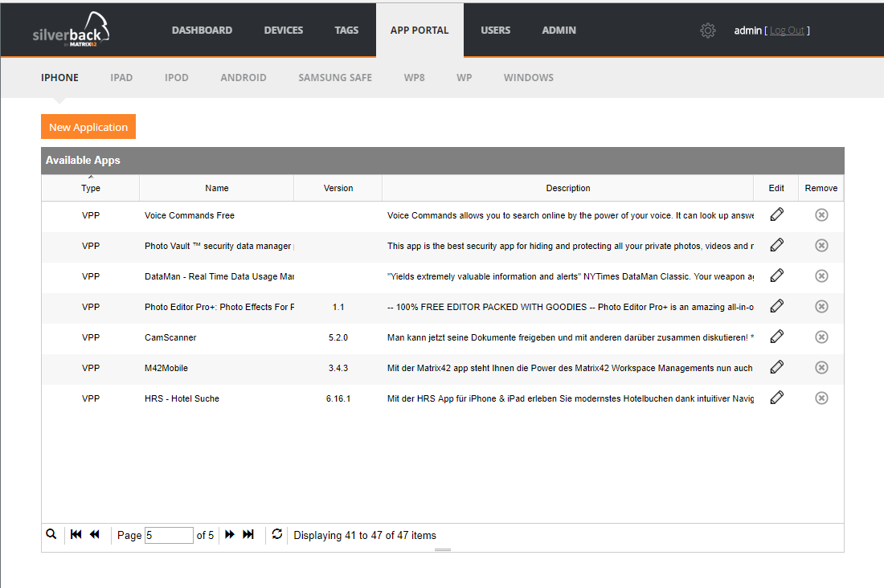Open settings via the gear icon
Viewport: 884px width, 588px height.
tap(707, 31)
